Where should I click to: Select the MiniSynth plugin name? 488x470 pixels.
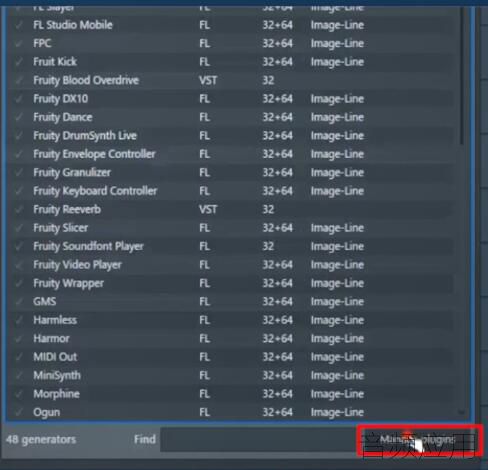[57, 375]
